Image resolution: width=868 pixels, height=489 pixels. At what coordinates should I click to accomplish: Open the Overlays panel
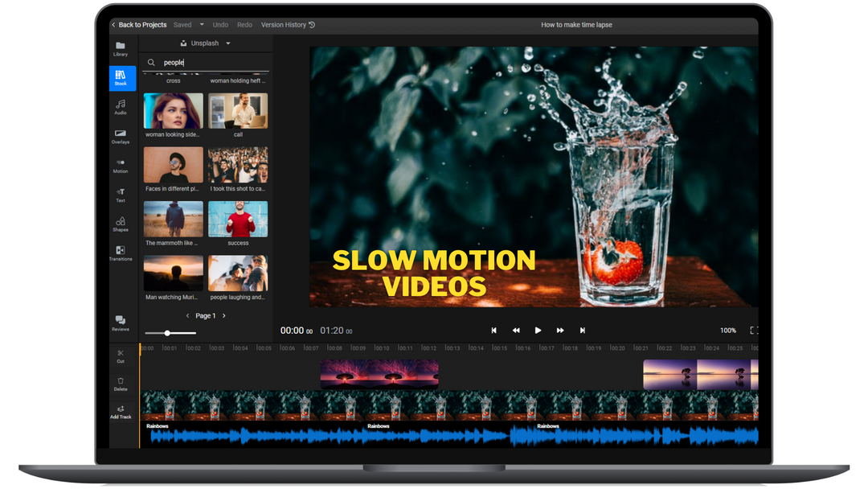tap(120, 138)
